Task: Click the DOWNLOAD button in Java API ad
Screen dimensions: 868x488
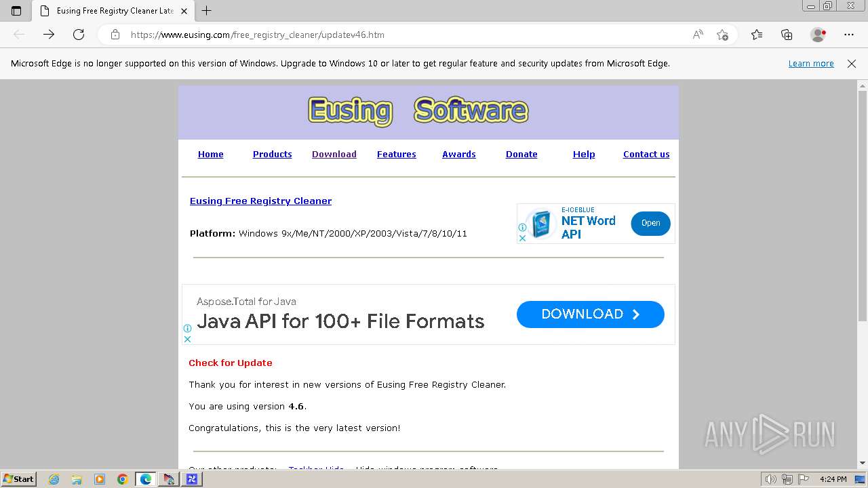Action: click(x=591, y=314)
